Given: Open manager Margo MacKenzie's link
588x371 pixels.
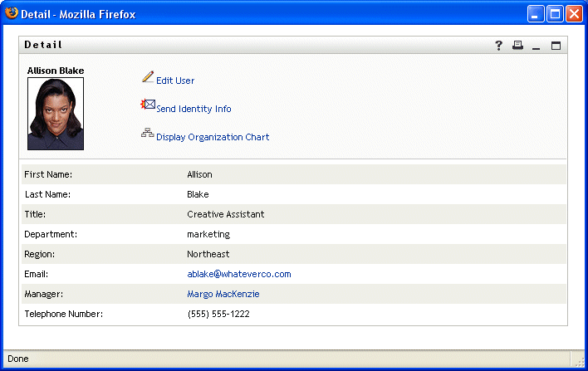Looking at the screenshot, I should [223, 294].
